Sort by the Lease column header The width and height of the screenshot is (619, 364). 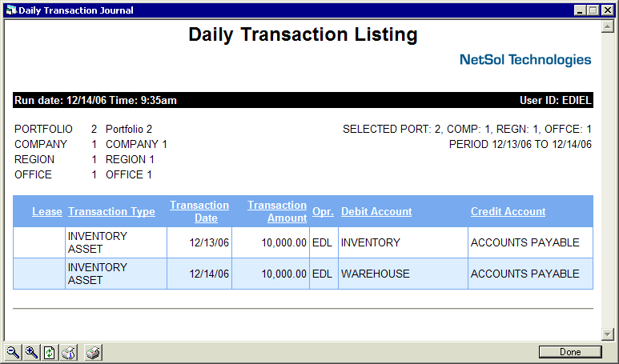point(46,212)
